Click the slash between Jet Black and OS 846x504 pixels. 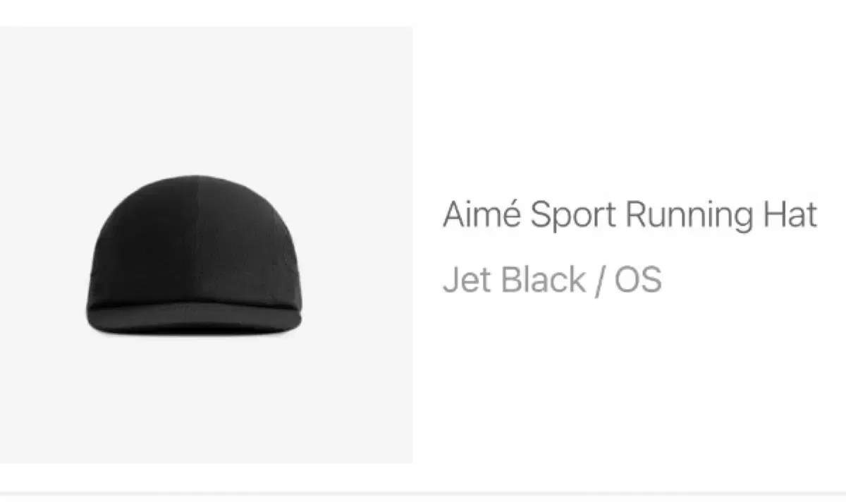[600, 281]
